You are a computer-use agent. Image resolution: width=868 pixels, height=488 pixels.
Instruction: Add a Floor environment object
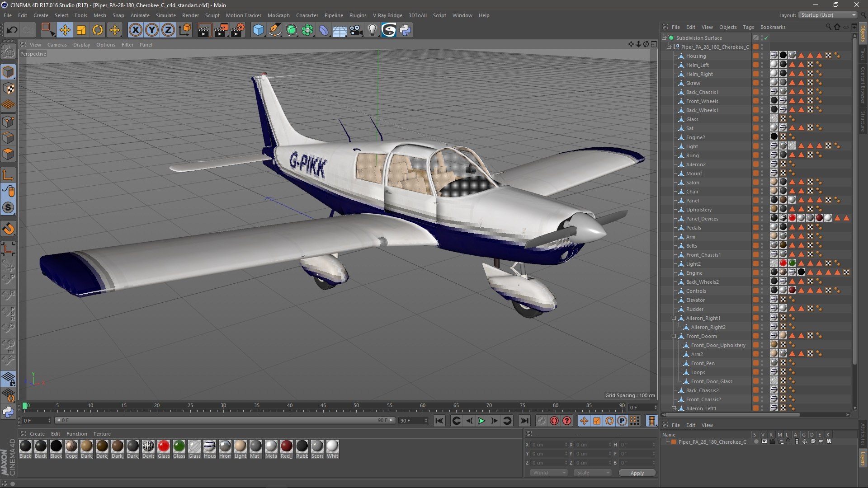point(340,30)
